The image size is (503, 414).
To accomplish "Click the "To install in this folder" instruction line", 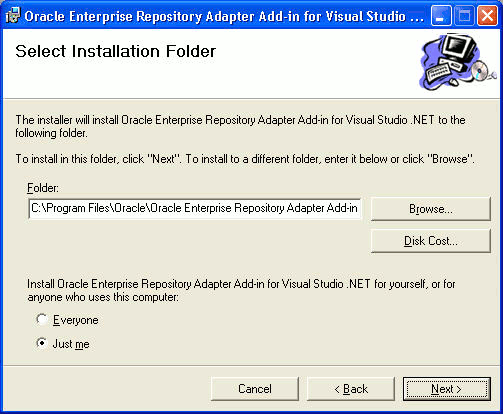I will click(x=245, y=159).
